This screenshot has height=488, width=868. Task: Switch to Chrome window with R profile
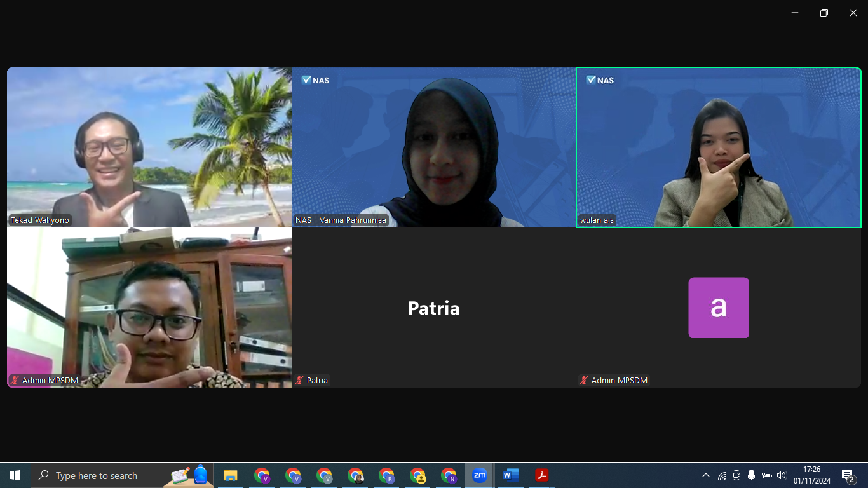[386, 475]
